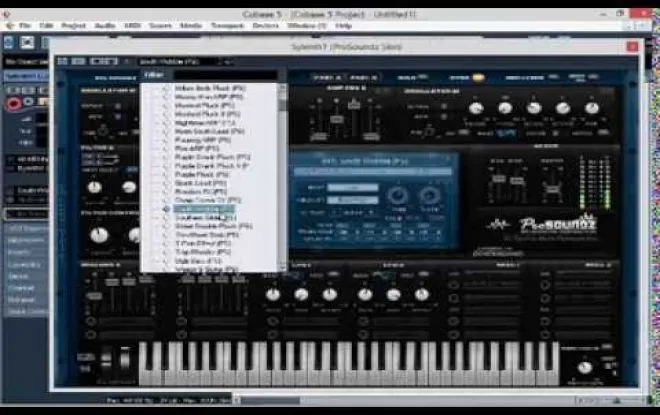Toggle Oscillator A2 Invert checkbox
The width and height of the screenshot is (660, 415).
click(443, 106)
